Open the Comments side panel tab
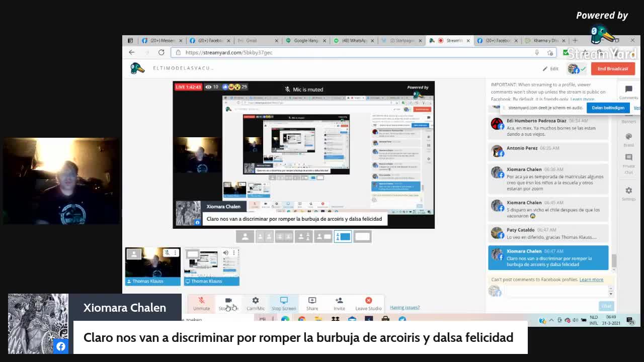Image resolution: width=644 pixels, height=362 pixels. tap(628, 92)
